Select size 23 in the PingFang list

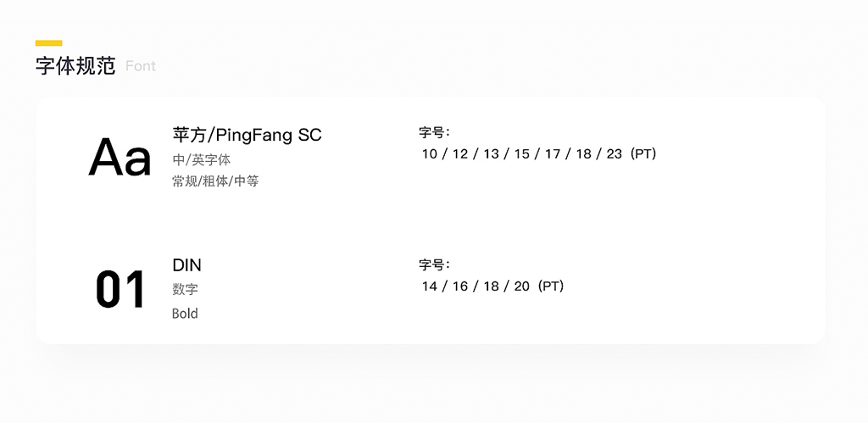(615, 154)
